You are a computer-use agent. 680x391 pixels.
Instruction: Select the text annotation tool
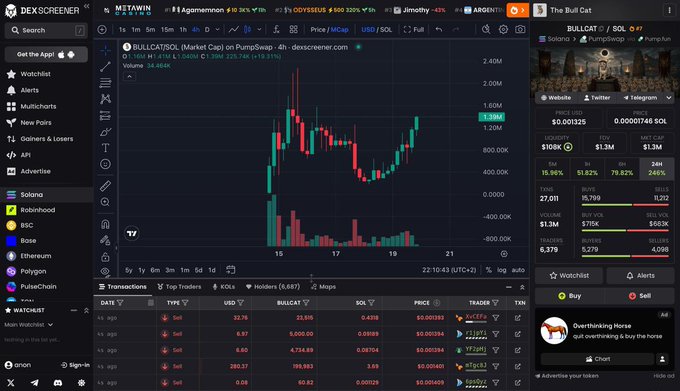click(105, 148)
